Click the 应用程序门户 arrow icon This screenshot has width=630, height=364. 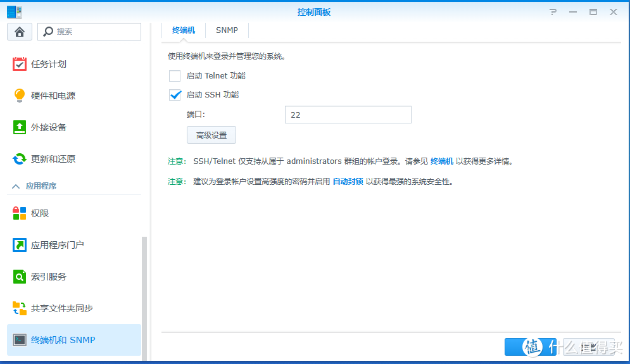(19, 245)
